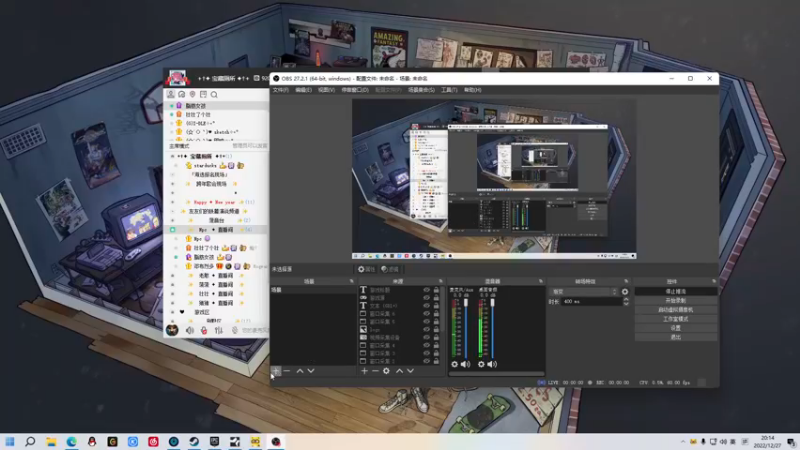Open the 文件(F) menu in OBS
The image size is (800, 450).
pos(281,90)
